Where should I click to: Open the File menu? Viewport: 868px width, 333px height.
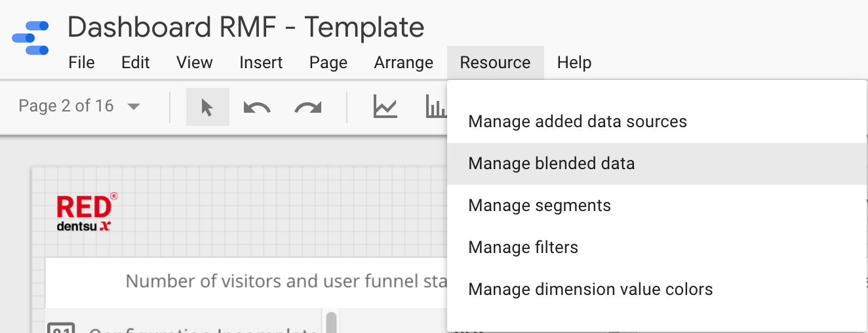tap(82, 63)
